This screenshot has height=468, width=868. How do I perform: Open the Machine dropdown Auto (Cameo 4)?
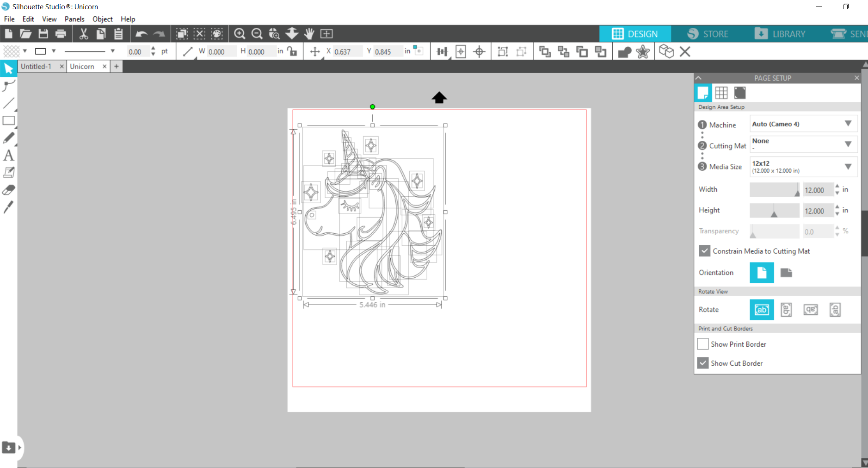click(x=803, y=124)
